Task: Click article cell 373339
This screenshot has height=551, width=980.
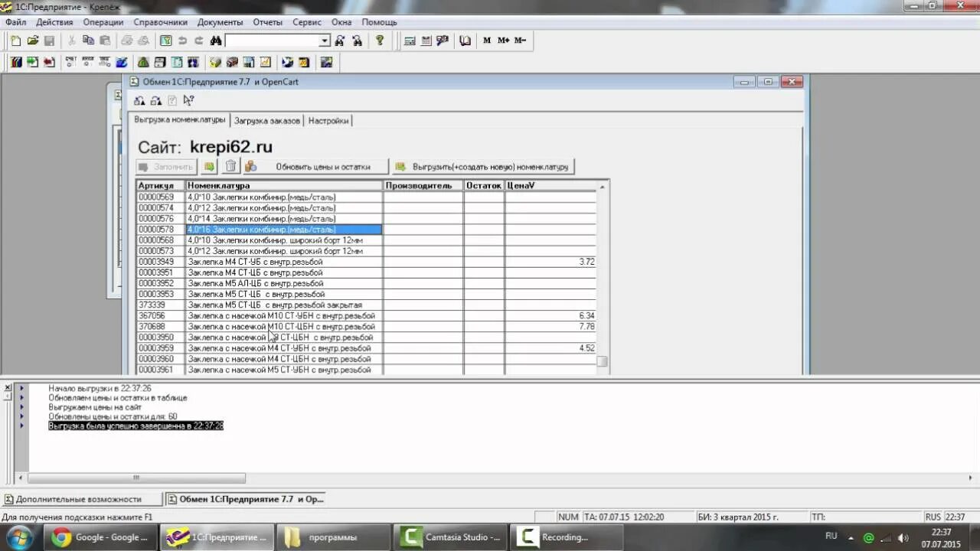Action: click(161, 305)
